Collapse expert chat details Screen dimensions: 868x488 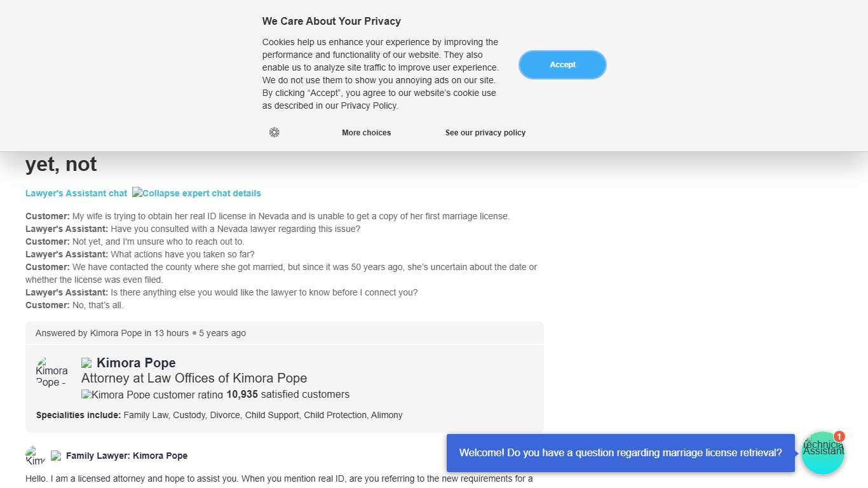197,193
